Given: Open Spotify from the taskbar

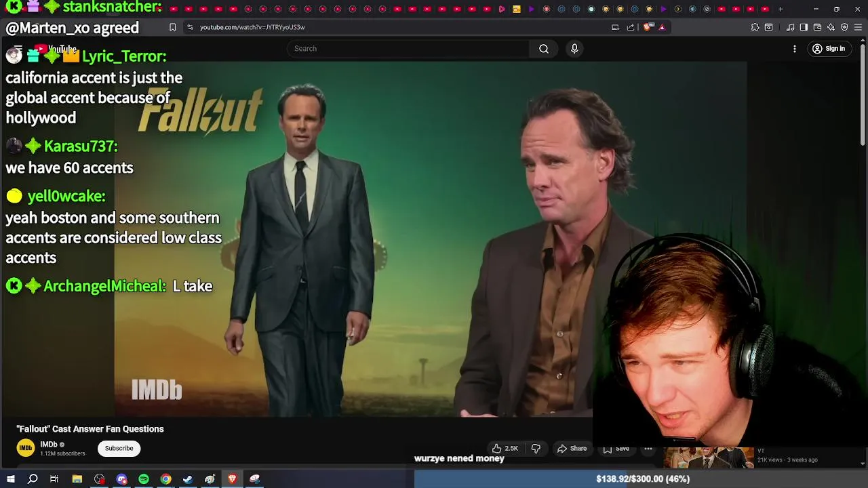Looking at the screenshot, I should pyautogui.click(x=144, y=479).
